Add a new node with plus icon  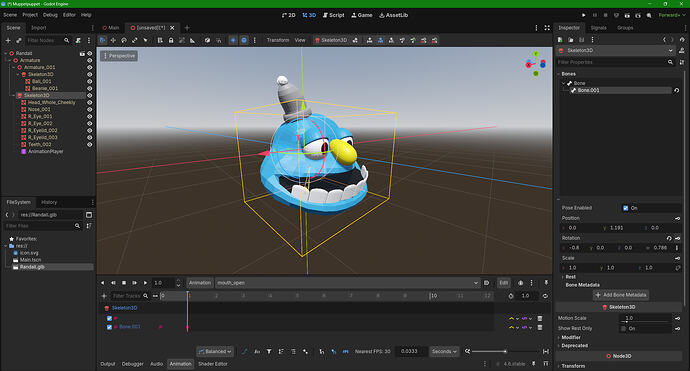coord(8,40)
